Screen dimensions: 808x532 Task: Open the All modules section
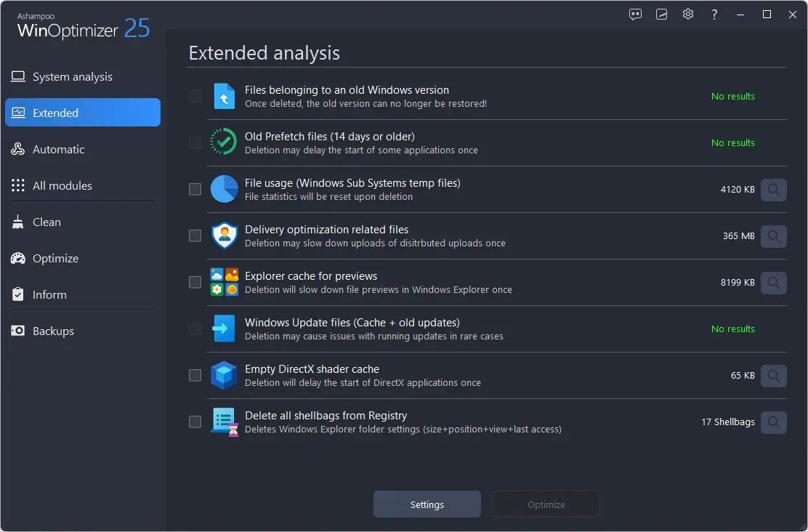click(62, 186)
